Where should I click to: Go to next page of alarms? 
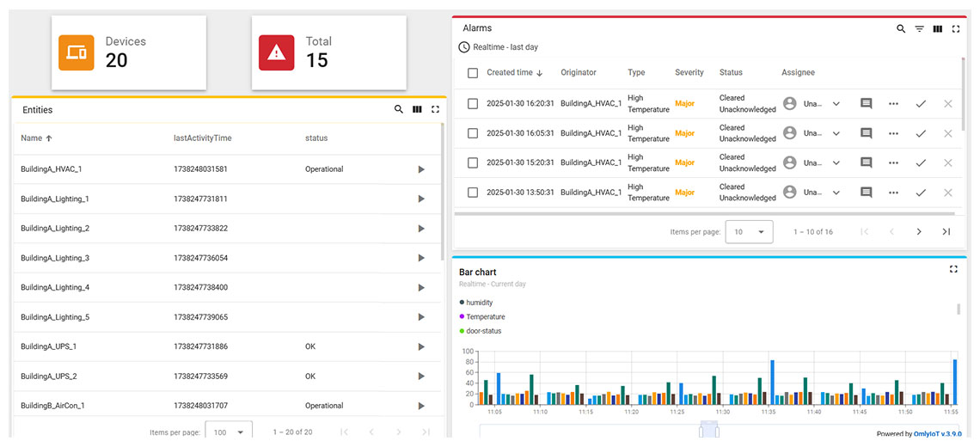tap(919, 232)
